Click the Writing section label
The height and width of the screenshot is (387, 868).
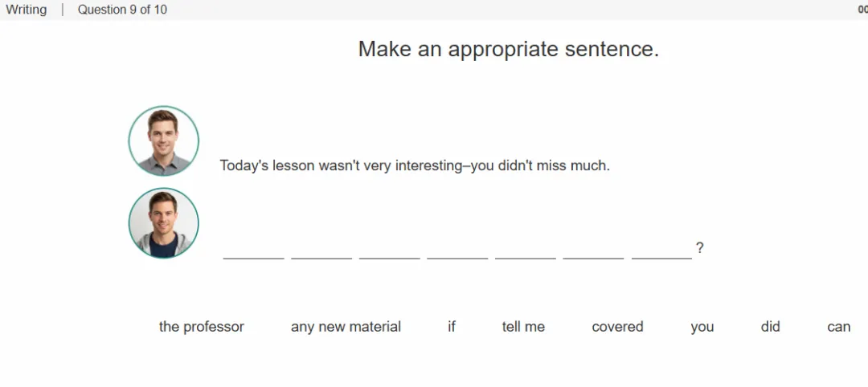coord(26,10)
